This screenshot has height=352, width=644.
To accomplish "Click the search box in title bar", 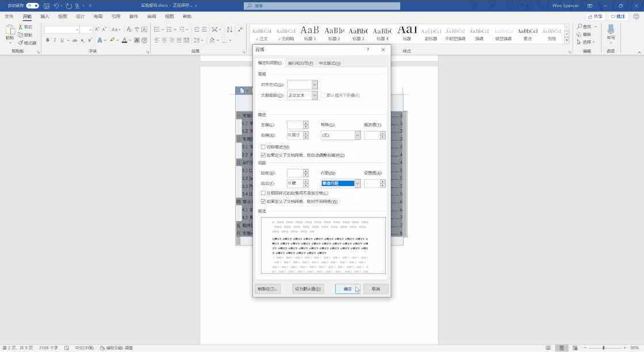I will (x=322, y=6).
